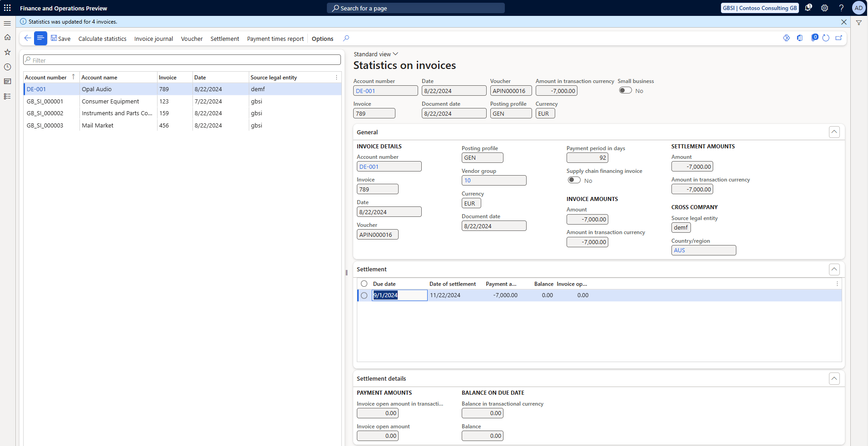
Task: Open DE-001 link in header Account number
Action: pos(365,91)
